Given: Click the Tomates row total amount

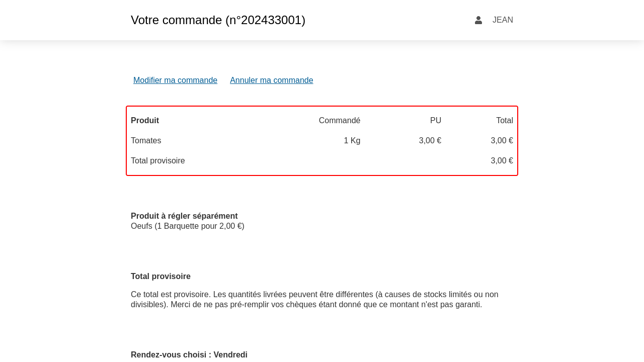Looking at the screenshot, I should coord(502,141).
